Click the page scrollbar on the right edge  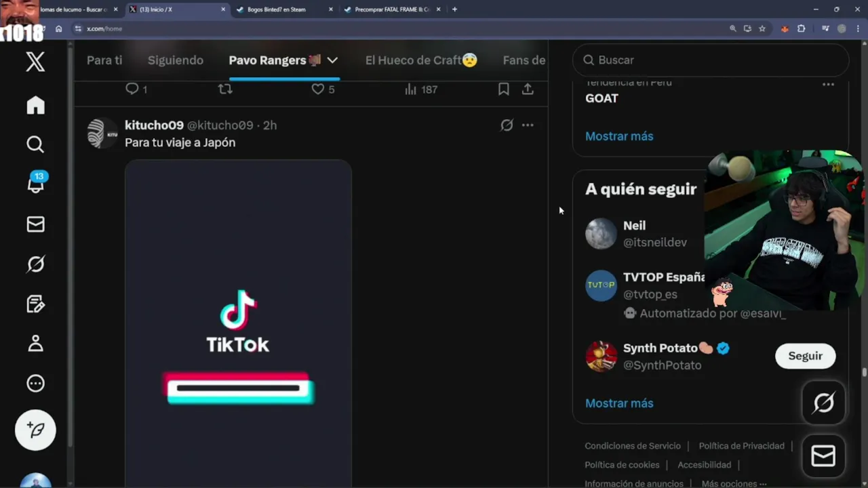(x=865, y=373)
